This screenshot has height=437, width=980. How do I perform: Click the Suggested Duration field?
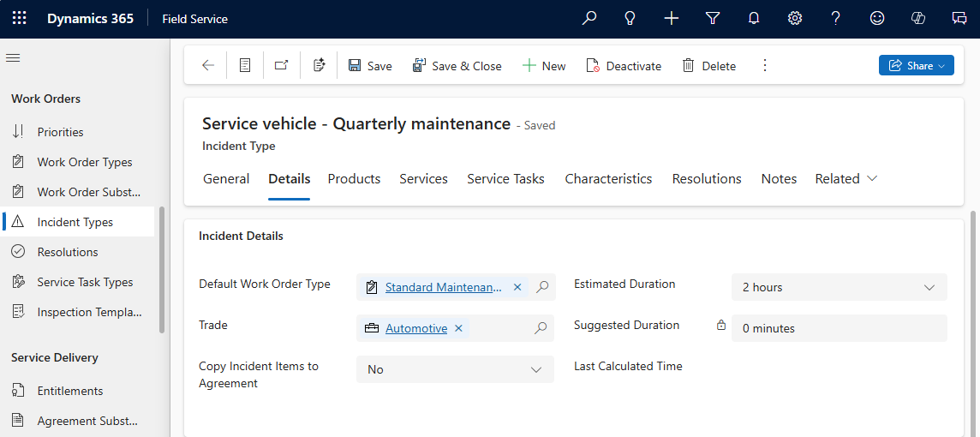(839, 328)
